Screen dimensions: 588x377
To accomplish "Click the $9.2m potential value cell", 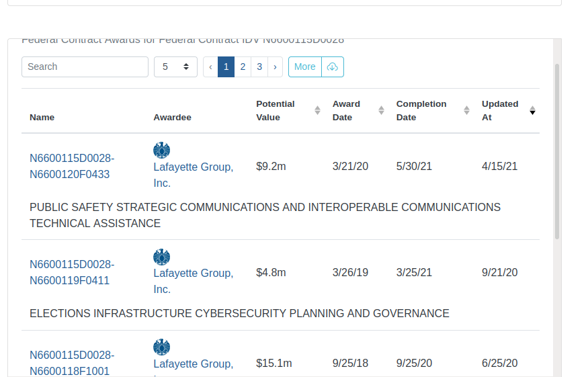I will [271, 166].
